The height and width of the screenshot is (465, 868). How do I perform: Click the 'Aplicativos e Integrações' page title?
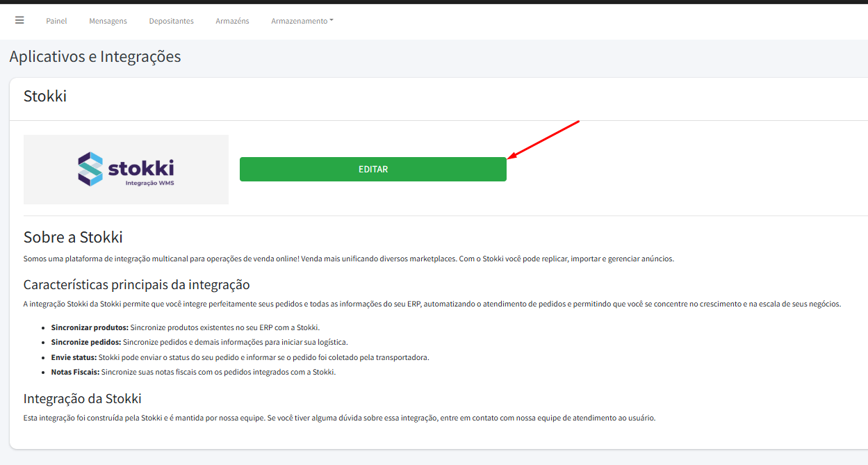point(95,57)
